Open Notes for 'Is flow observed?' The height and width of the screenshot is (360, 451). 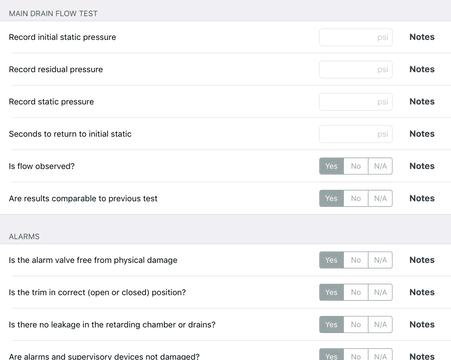(x=422, y=166)
